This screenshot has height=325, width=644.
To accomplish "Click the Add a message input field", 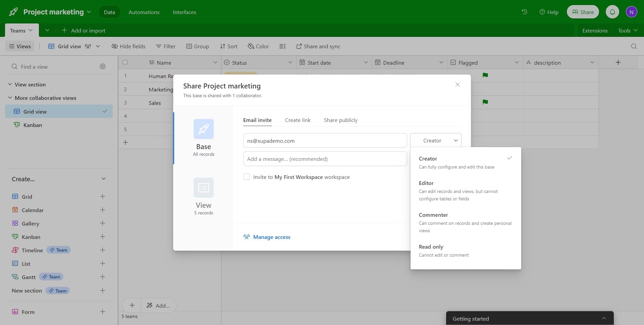I will (x=325, y=159).
